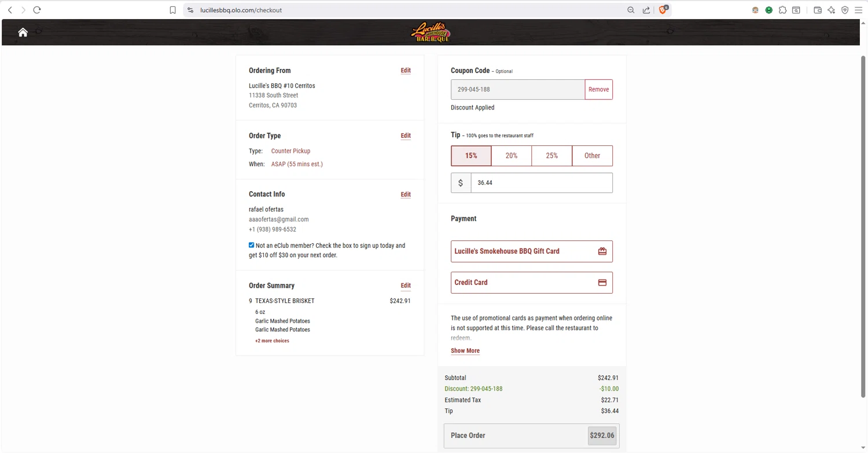Open the share page icon
The image size is (868, 453).
coord(646,10)
